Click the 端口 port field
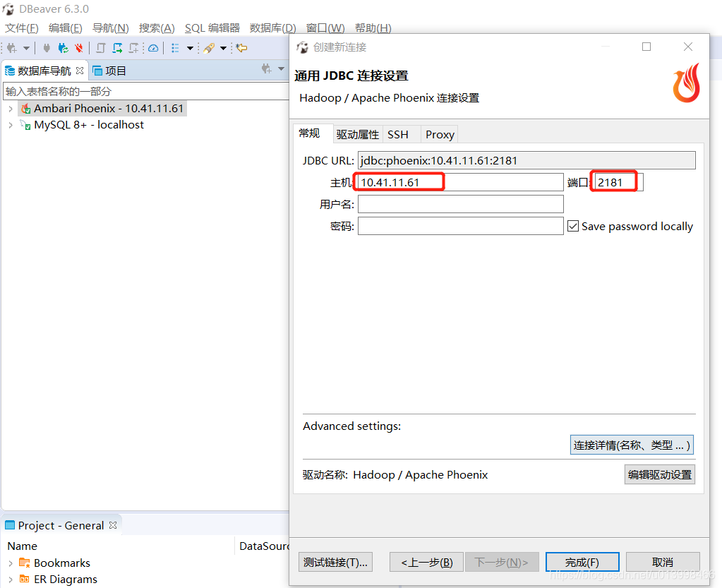The image size is (722, 588). coord(619,182)
